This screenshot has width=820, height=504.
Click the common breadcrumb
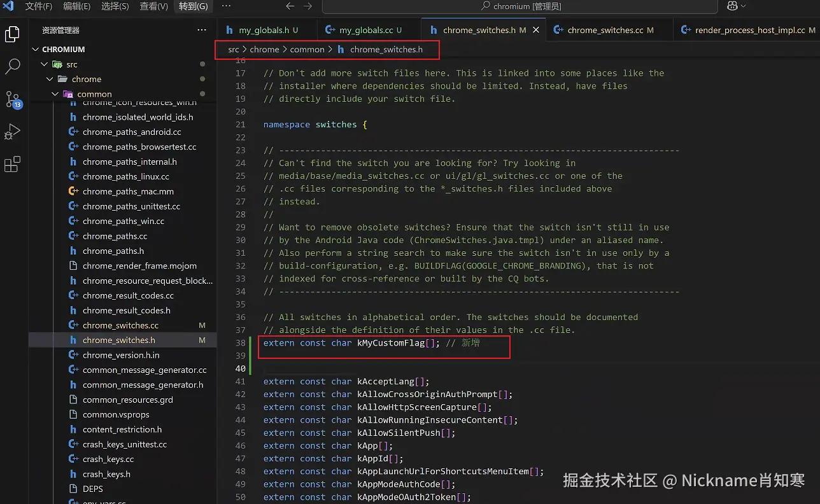point(307,49)
